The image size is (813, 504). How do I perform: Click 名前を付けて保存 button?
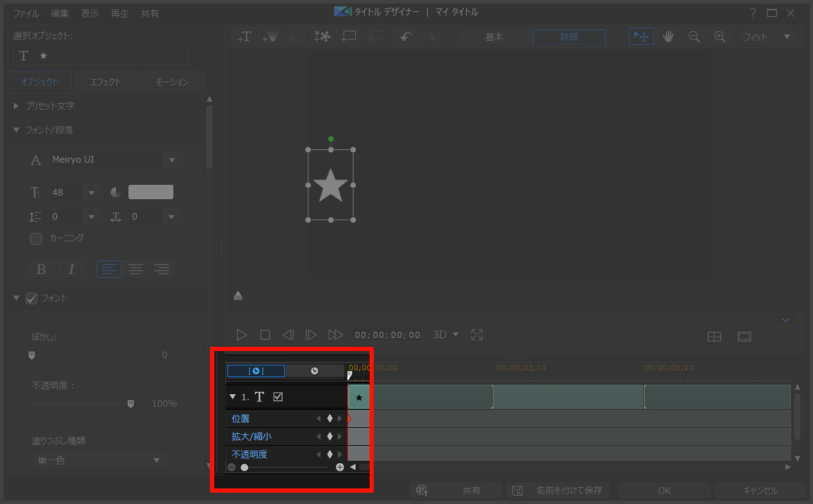pos(558,490)
